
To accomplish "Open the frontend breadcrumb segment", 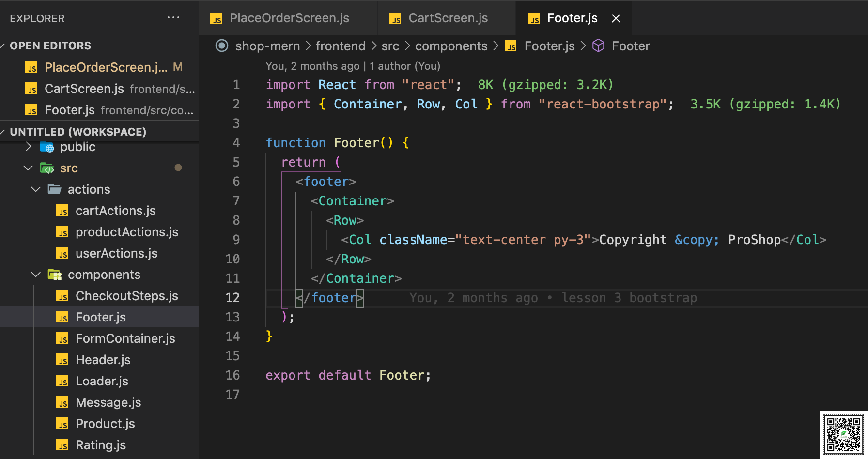I will [341, 46].
